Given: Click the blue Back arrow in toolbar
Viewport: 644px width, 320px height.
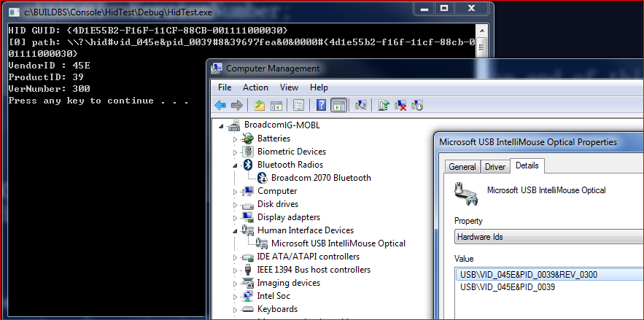Looking at the screenshot, I should pos(220,106).
